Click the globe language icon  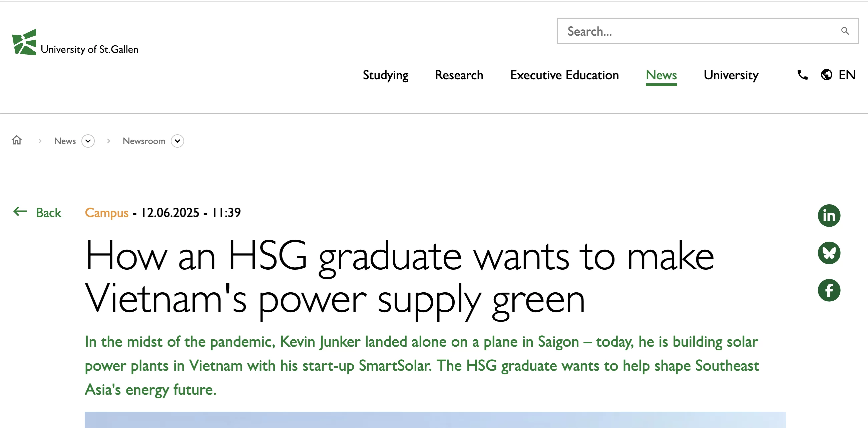pos(826,75)
